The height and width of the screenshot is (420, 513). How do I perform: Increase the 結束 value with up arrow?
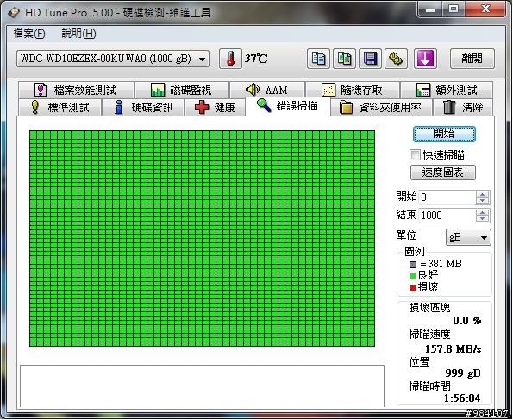click(x=482, y=212)
